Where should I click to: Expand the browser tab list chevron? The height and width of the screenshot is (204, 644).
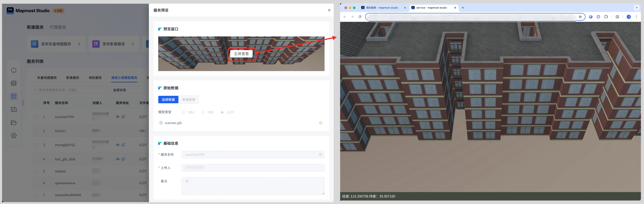[x=637, y=8]
